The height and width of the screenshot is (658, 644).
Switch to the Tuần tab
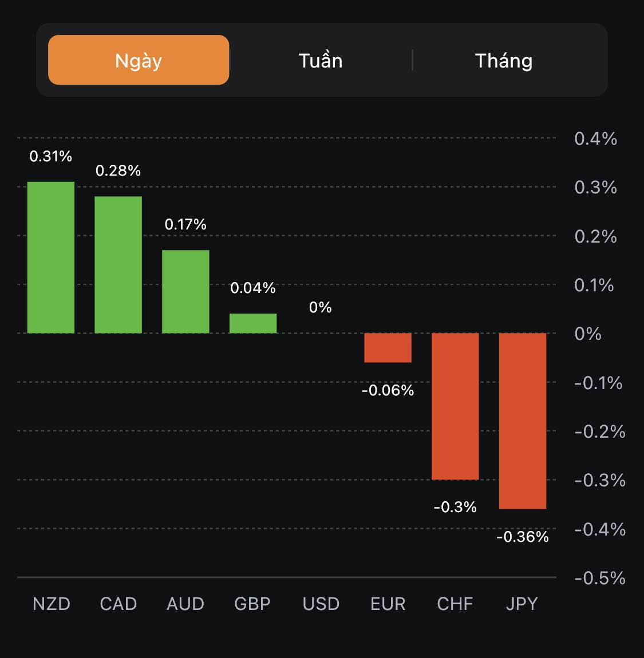tap(321, 60)
